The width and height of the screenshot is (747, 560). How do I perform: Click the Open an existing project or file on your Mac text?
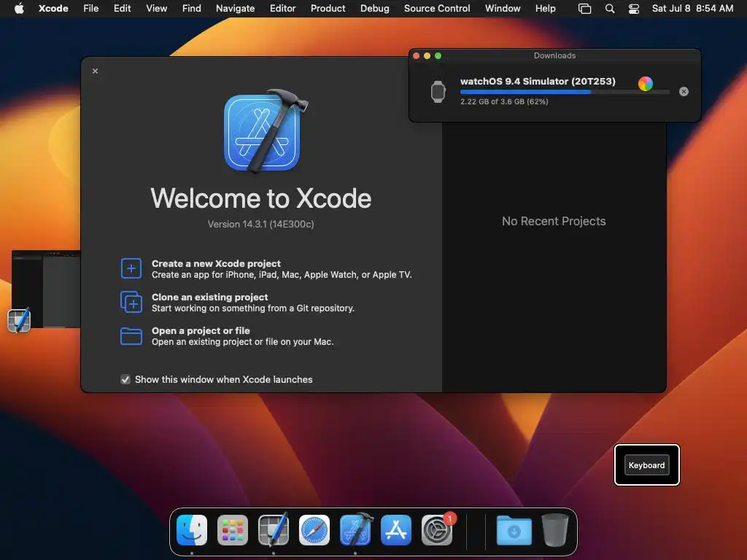(242, 342)
